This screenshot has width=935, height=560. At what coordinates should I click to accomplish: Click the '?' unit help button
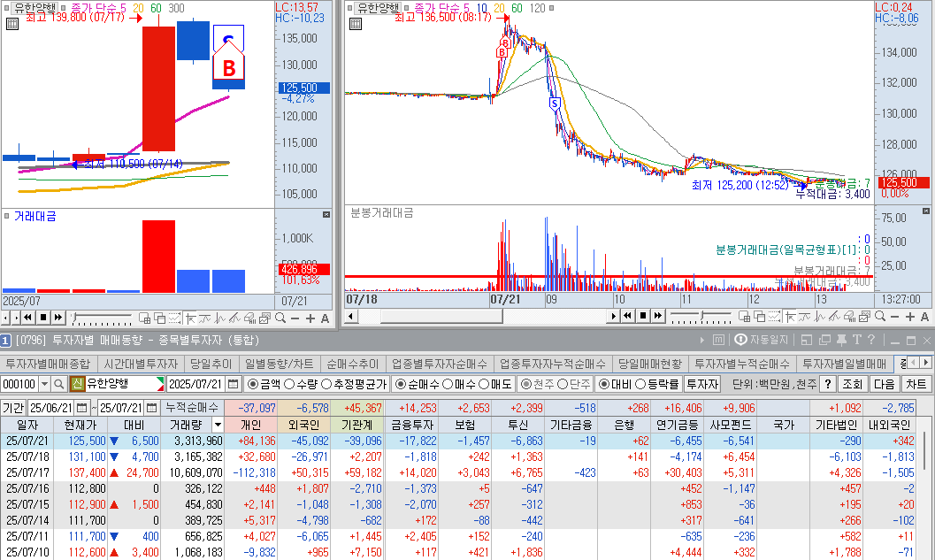828,384
